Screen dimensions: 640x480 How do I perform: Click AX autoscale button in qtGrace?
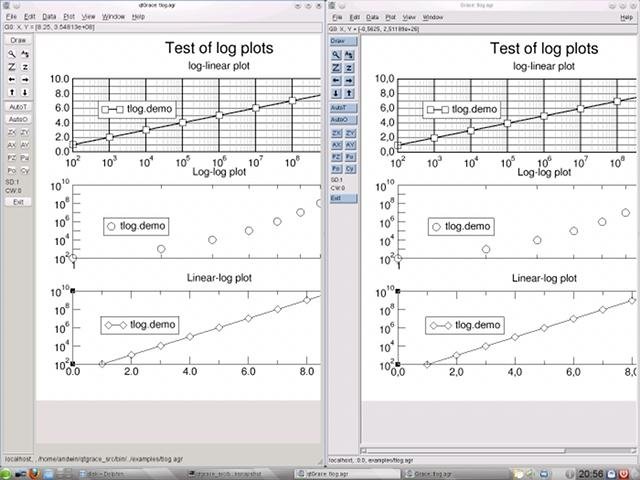12,145
